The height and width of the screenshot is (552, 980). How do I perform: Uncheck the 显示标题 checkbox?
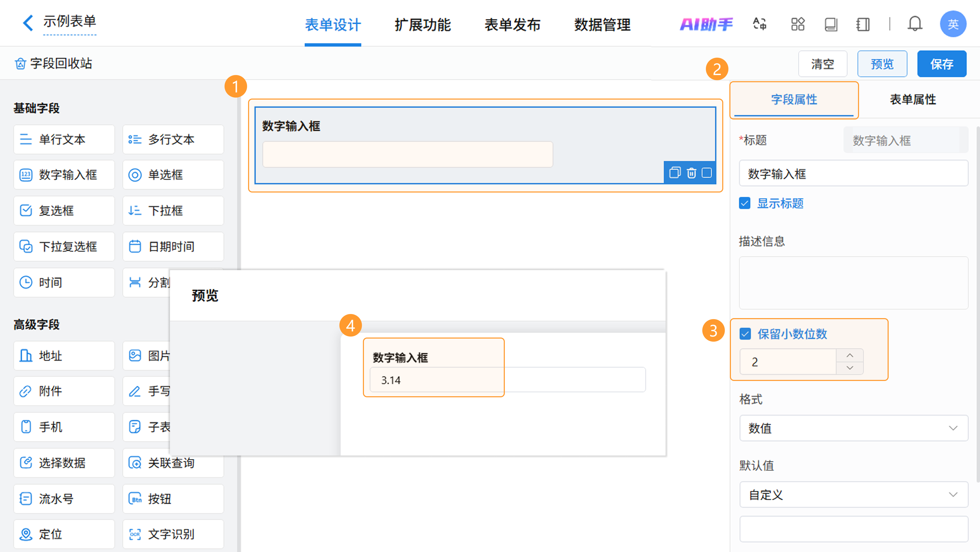point(744,203)
